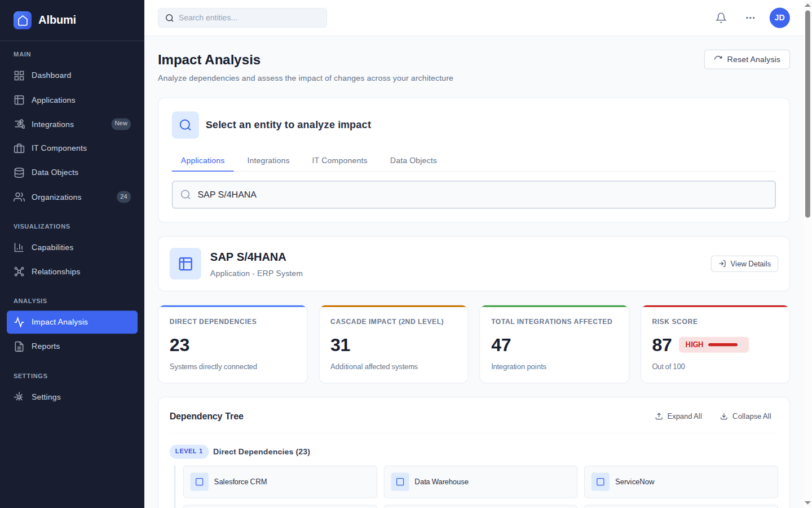Open the JD profile avatar menu
This screenshot has width=812, height=508.
779,17
